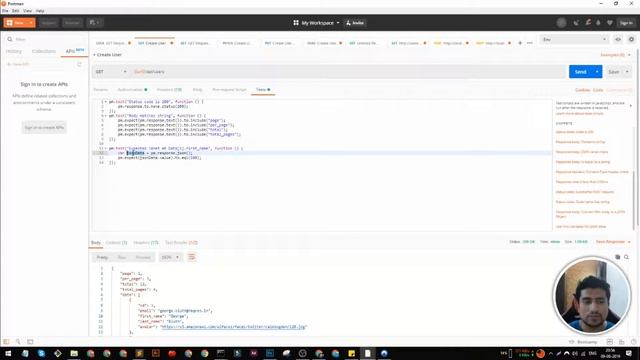The image size is (640, 360).
Task: Click the sync status circle icon
Action: pos(561,23)
